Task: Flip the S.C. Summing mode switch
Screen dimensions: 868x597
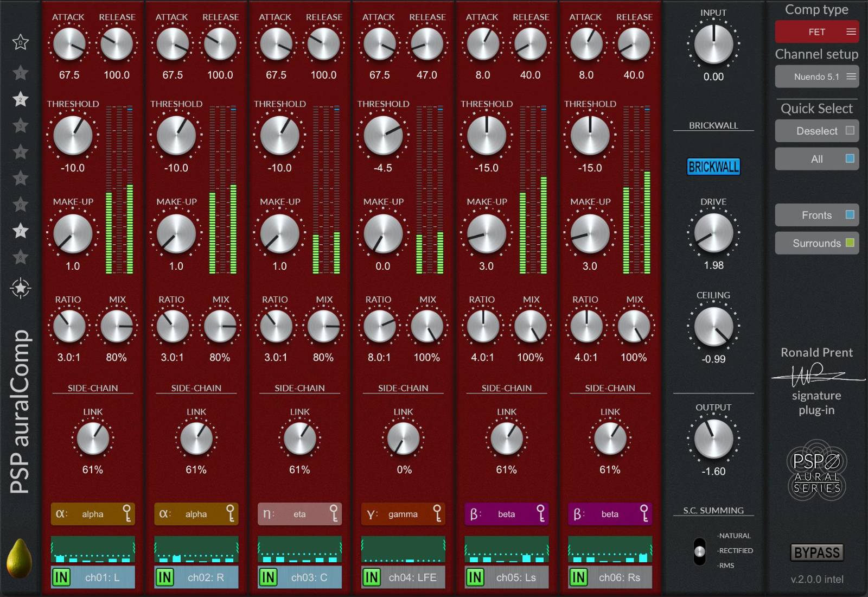Action: pos(700,551)
